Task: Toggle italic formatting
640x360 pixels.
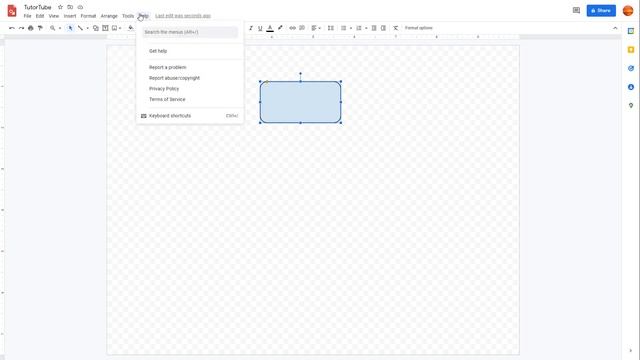Action: click(x=251, y=28)
